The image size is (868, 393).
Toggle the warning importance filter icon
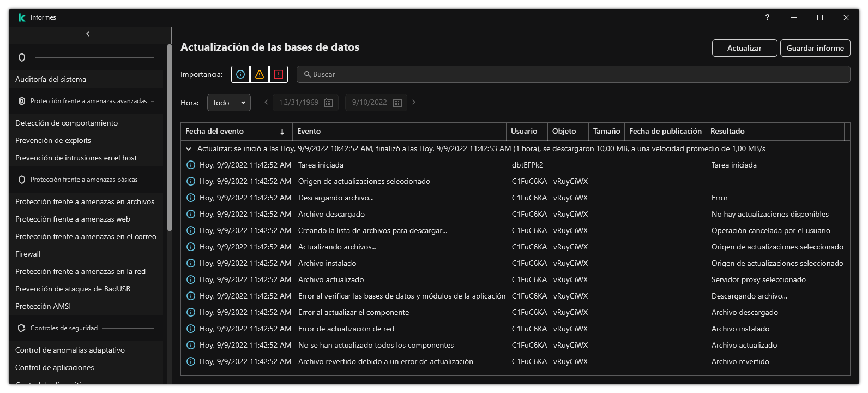(x=260, y=74)
